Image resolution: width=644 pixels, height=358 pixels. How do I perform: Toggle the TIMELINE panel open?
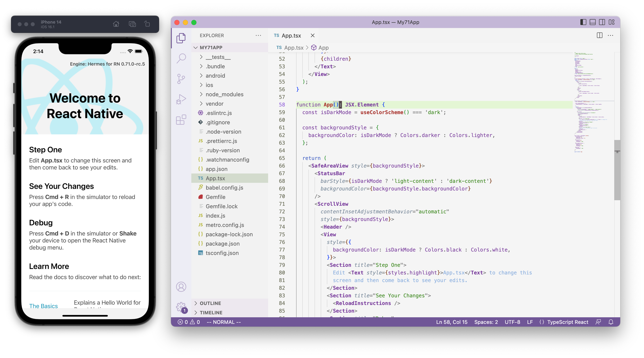[195, 312]
